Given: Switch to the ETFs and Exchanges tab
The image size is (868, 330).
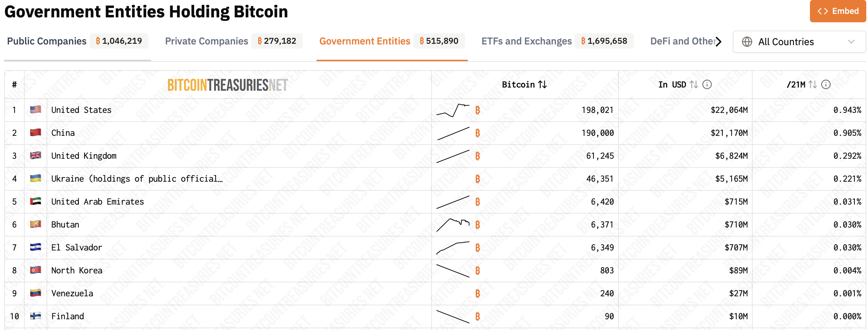Looking at the screenshot, I should [x=526, y=41].
